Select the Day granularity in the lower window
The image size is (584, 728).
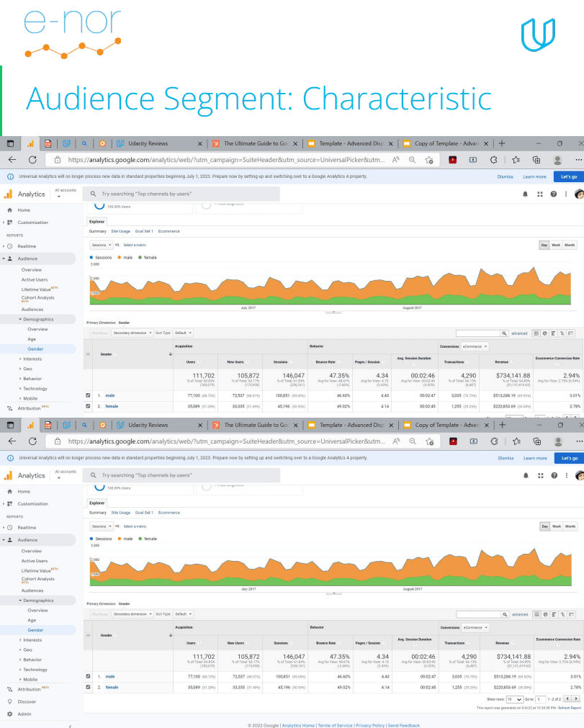click(545, 526)
